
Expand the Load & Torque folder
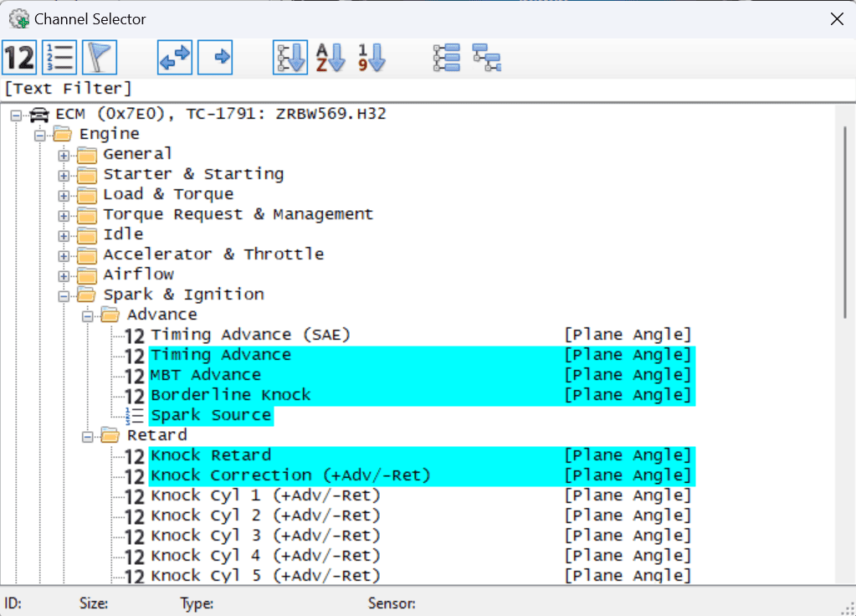point(64,196)
